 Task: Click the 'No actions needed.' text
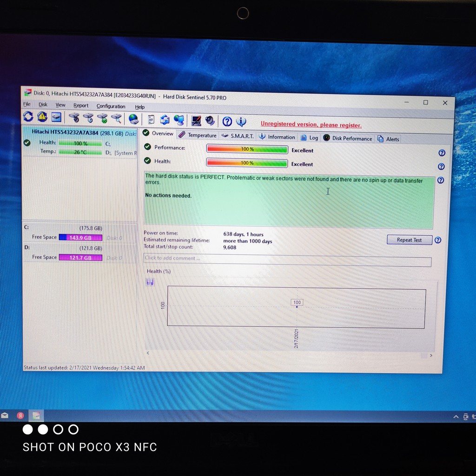(x=168, y=196)
